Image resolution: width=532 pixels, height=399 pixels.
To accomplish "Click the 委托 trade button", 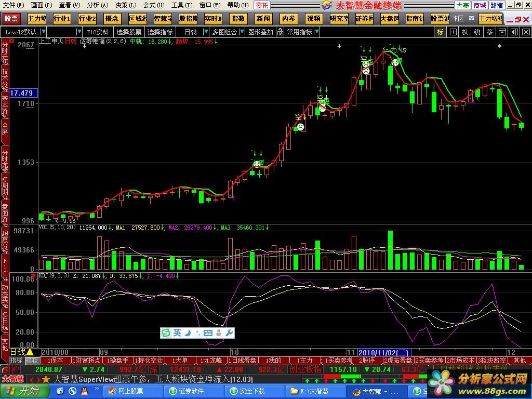I will pos(262,5).
